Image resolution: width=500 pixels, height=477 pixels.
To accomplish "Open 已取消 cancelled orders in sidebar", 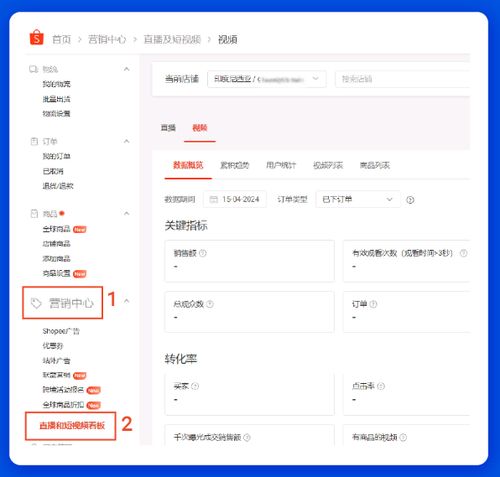I will coord(53,171).
